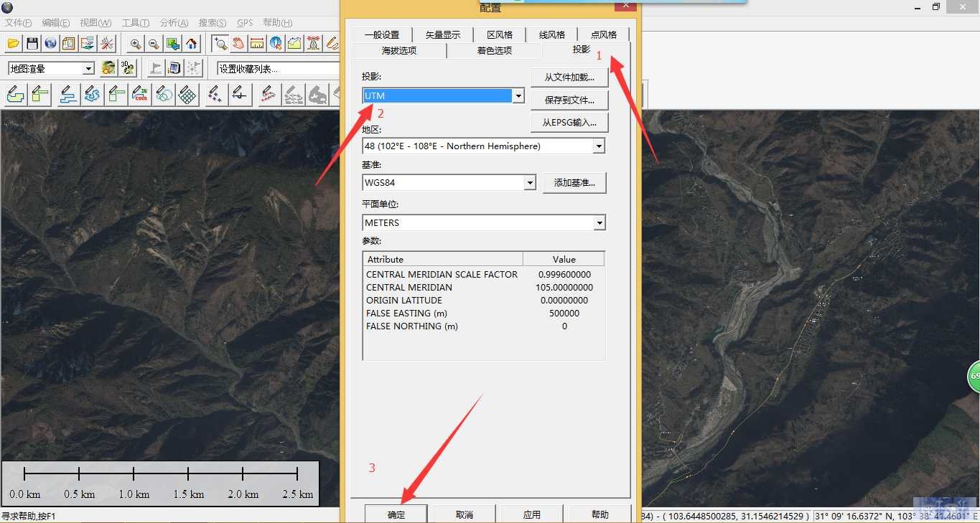Select the Measure ruler tool

point(257,44)
